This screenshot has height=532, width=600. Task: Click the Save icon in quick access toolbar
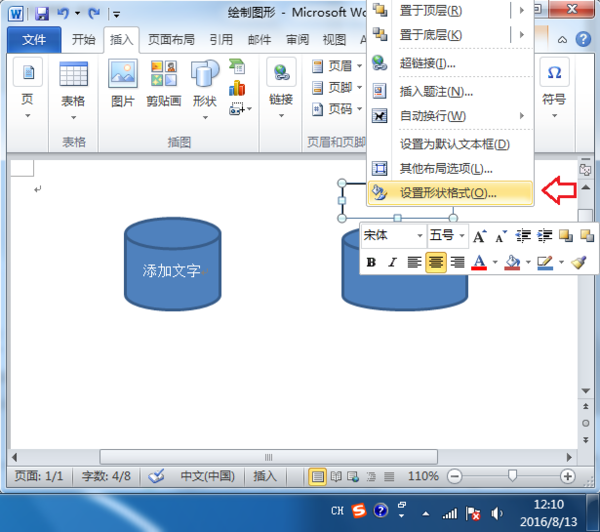pyautogui.click(x=42, y=14)
